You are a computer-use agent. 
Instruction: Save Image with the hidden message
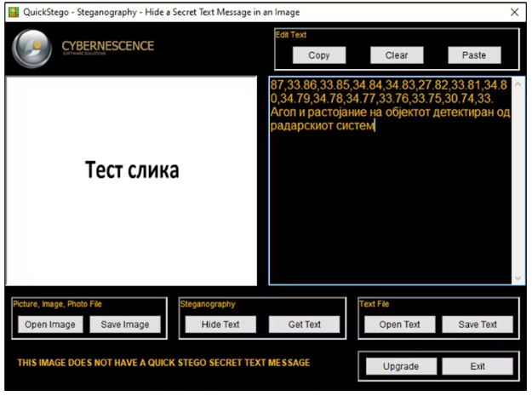coord(125,324)
